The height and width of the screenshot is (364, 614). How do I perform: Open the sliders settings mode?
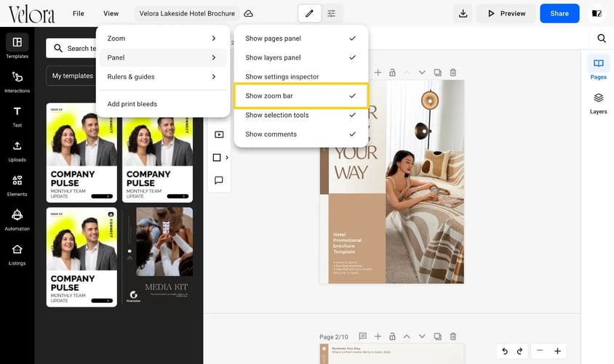pyautogui.click(x=331, y=13)
